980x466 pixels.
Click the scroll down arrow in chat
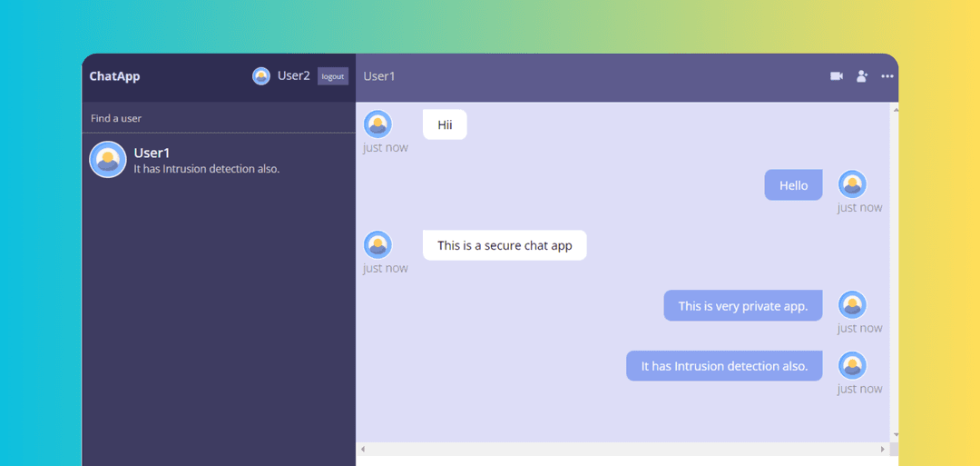click(x=895, y=435)
